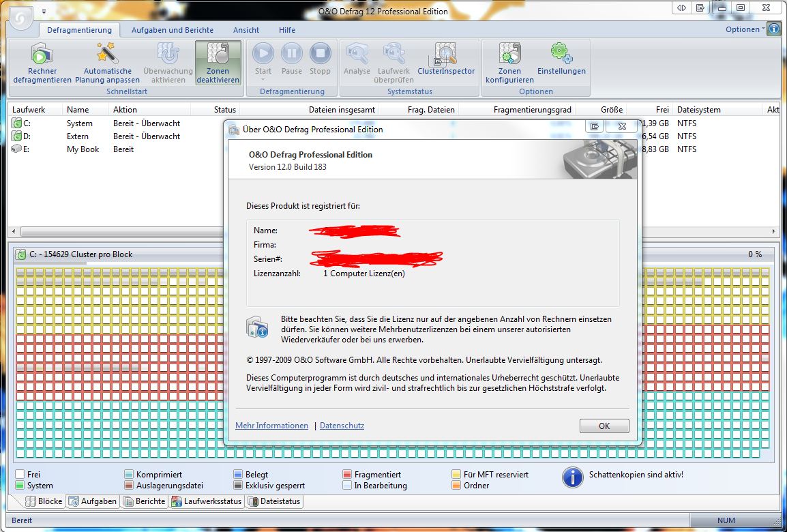Click Rechner defragmentieren icon
The width and height of the screenshot is (787, 532).
click(x=42, y=54)
